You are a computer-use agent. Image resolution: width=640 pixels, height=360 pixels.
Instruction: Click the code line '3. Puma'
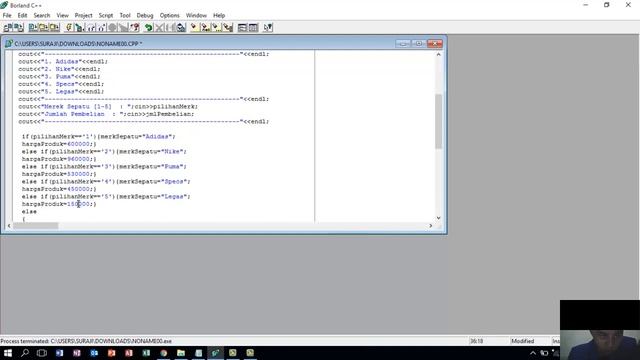click(59, 77)
